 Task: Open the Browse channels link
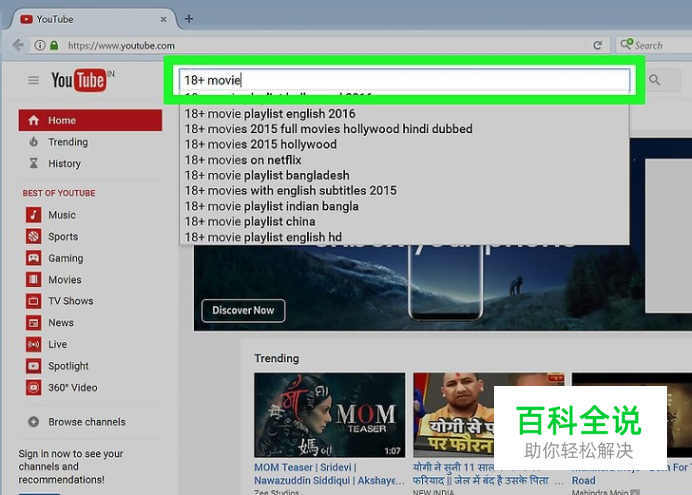[87, 422]
